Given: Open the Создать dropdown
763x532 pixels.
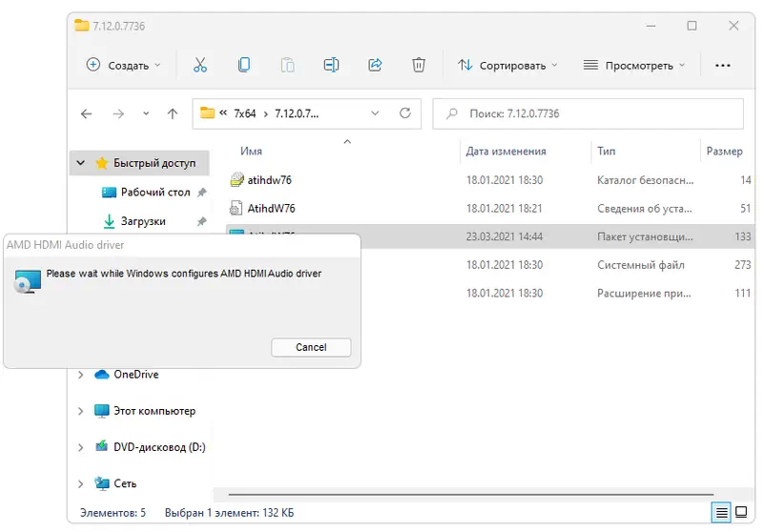Looking at the screenshot, I should click(x=124, y=65).
